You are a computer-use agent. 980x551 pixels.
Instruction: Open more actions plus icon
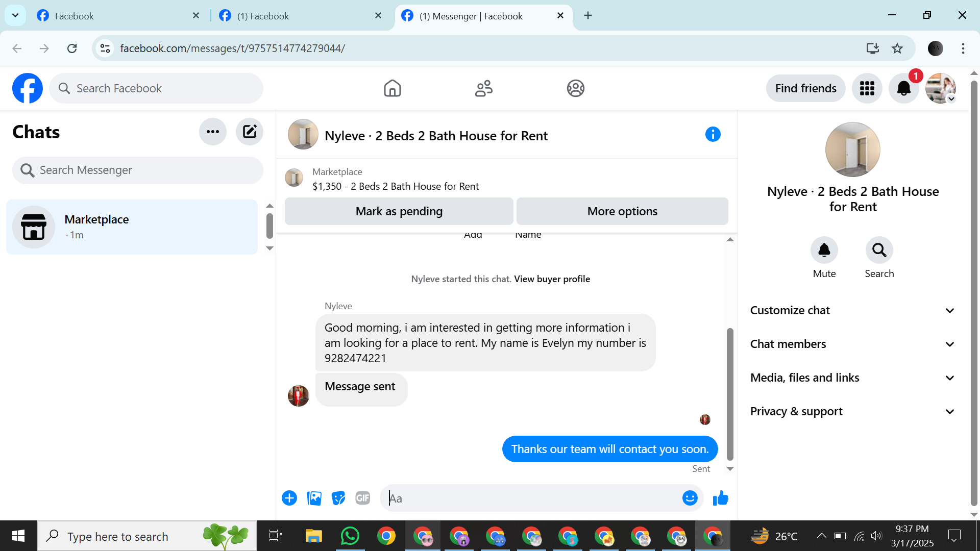point(289,498)
